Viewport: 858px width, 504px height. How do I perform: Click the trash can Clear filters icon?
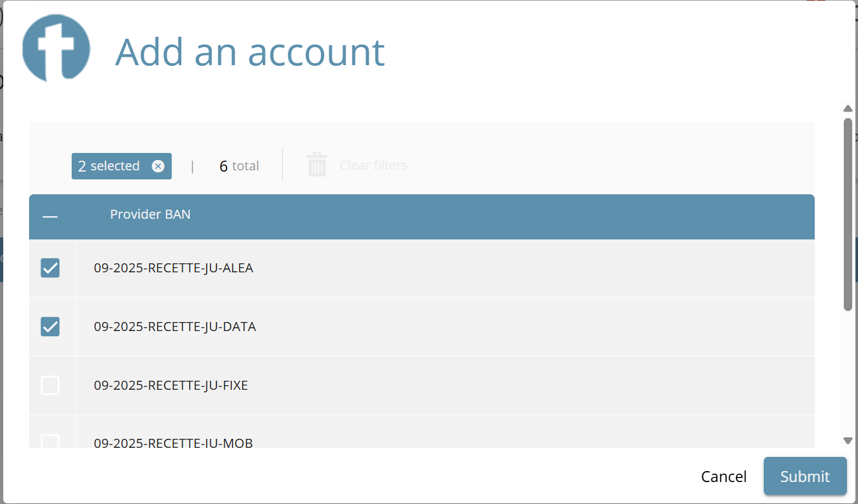(317, 165)
